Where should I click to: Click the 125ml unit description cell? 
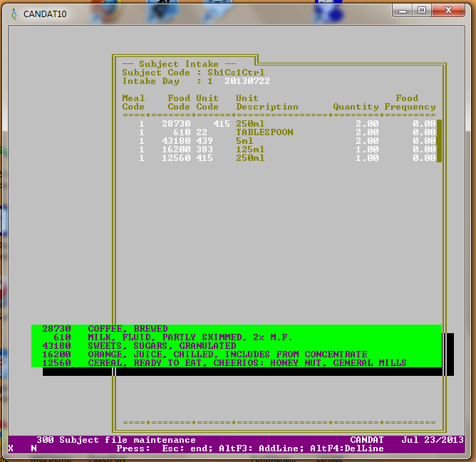pos(250,149)
